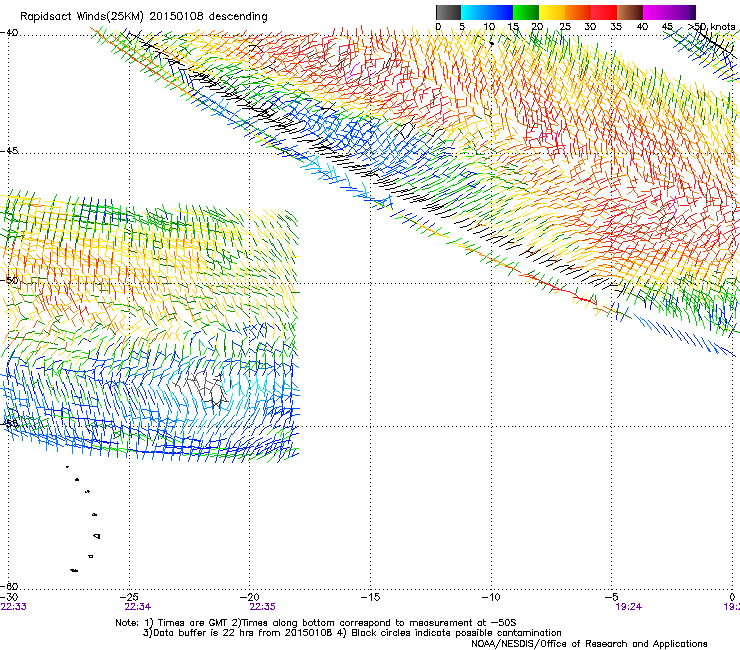Click the gray 0-5 knots legend swatch
The height and width of the screenshot is (650, 740).
coord(448,12)
